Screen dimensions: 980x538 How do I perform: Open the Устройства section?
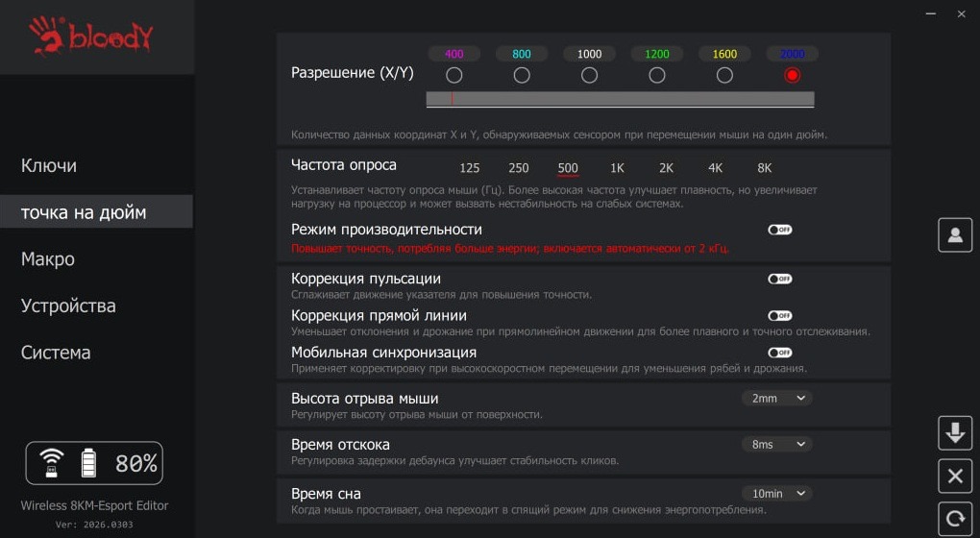click(68, 306)
